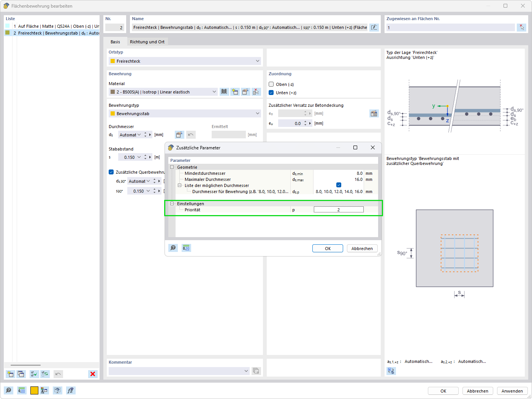532x399 pixels.
Task: Click the edit material icon beside the library
Action: click(245, 92)
